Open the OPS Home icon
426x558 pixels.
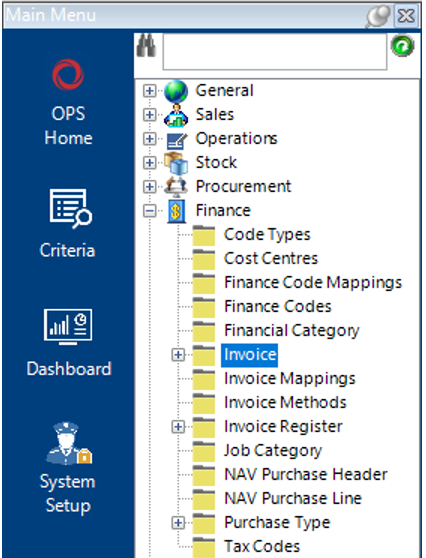tap(68, 74)
